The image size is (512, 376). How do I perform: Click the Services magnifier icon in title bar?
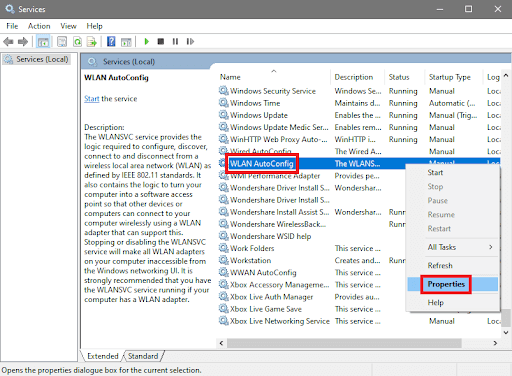(10, 9)
